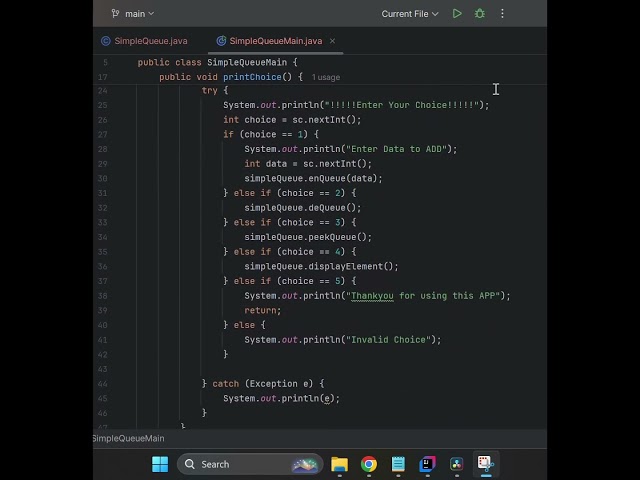Close the SimpleQueueMain.java tab
This screenshot has height=480, width=640.
(332, 41)
